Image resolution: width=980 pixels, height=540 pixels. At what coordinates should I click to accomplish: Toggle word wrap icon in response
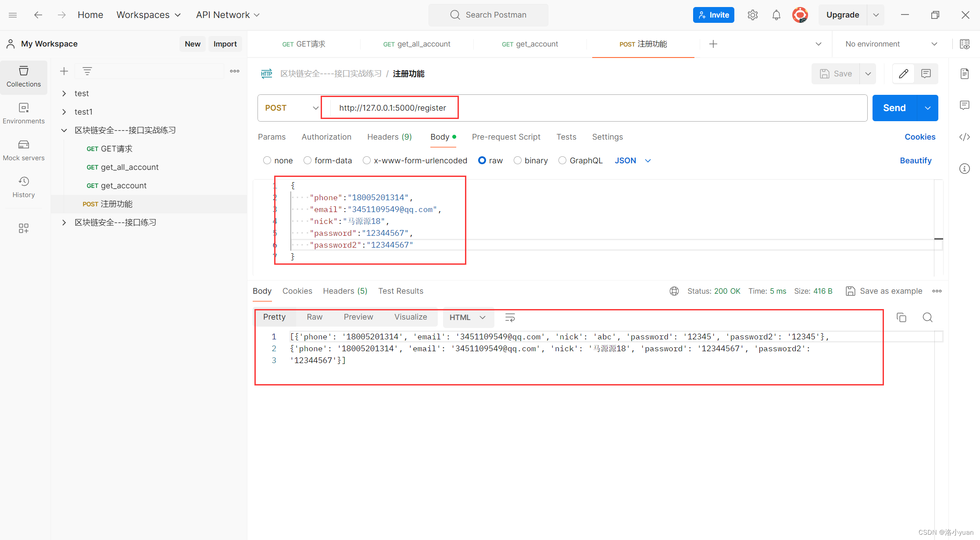click(510, 317)
